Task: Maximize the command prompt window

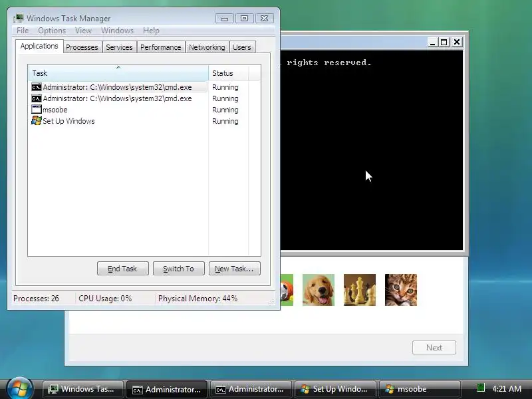Action: (x=444, y=42)
